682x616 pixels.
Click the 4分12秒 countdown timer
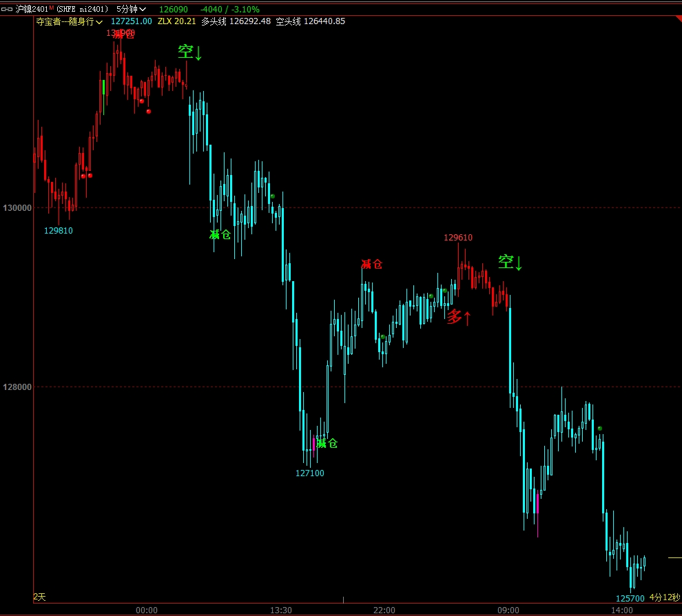click(663, 597)
